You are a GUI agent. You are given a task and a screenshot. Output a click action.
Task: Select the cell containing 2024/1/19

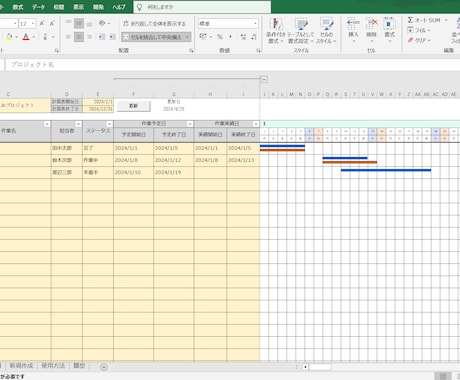coord(173,172)
